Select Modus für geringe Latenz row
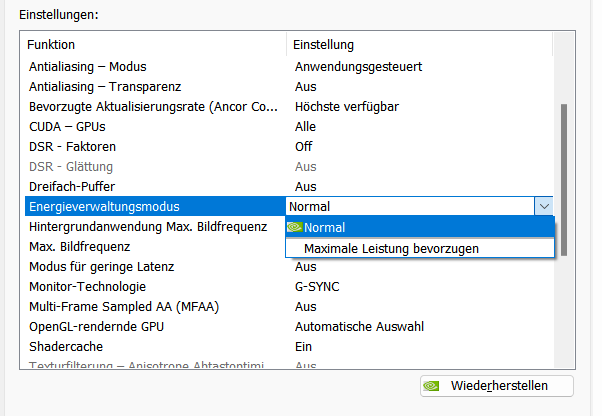 289,267
